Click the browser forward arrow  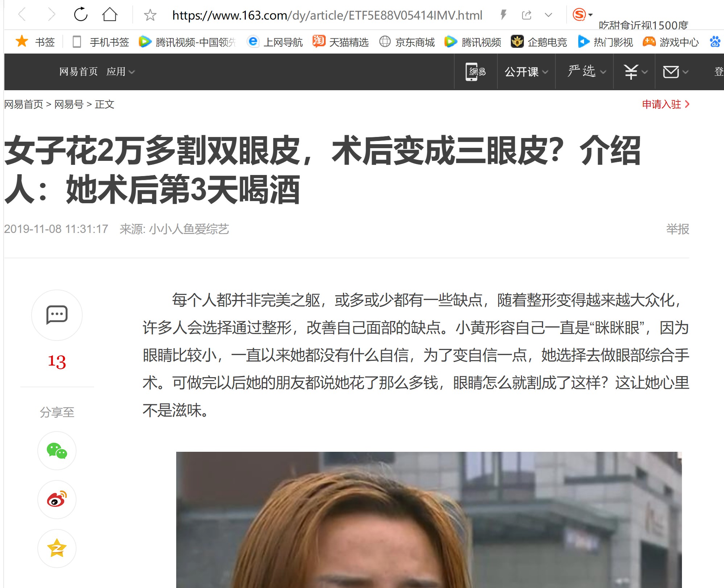52,15
